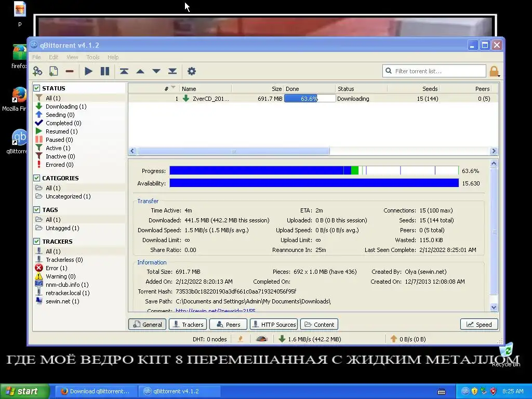Screen dimensions: 532x399
Task: Select the Inactive (0) status filter
Action: click(60, 156)
